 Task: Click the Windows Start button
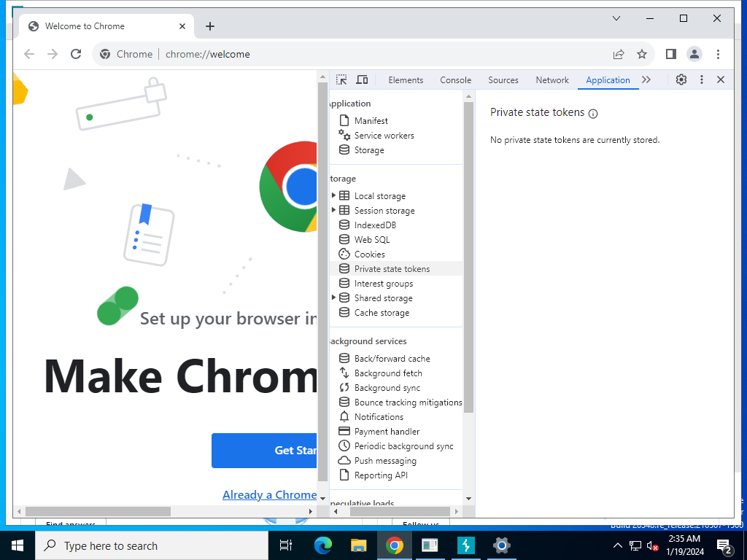(18, 545)
